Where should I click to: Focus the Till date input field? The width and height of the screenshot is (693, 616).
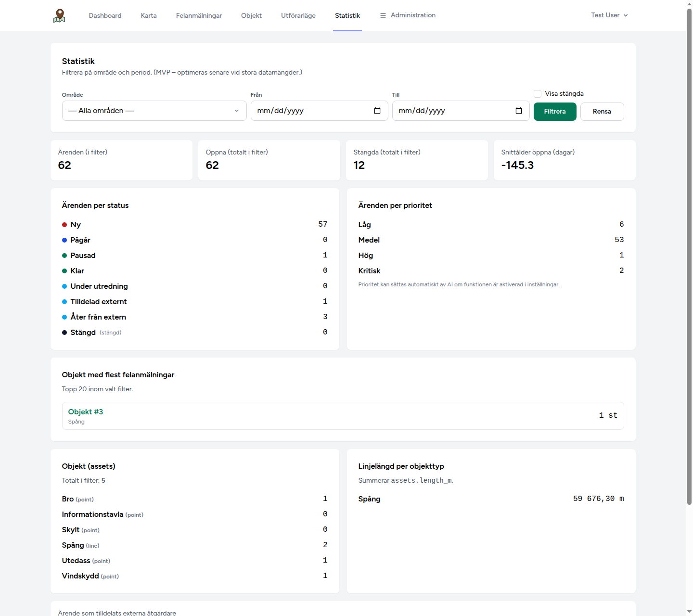(461, 111)
